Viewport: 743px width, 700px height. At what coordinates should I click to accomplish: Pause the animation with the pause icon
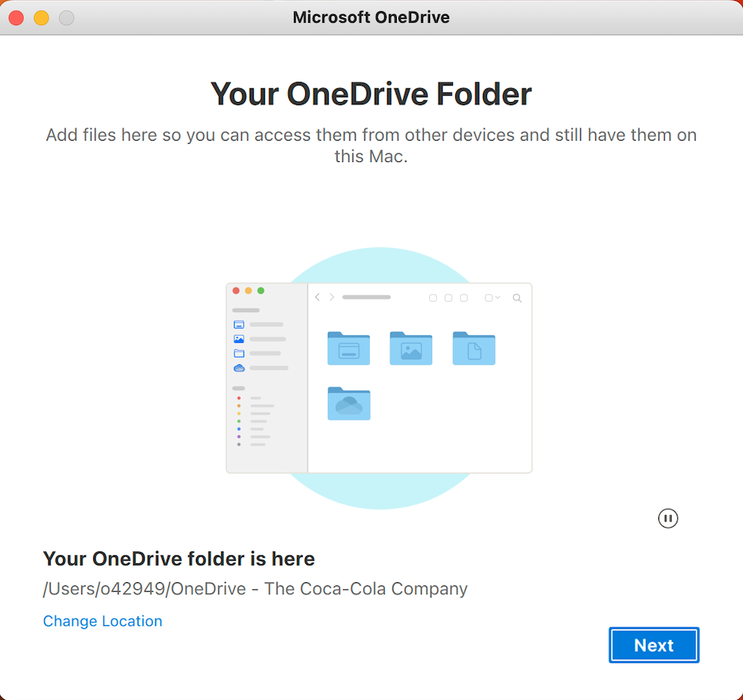coord(668,518)
